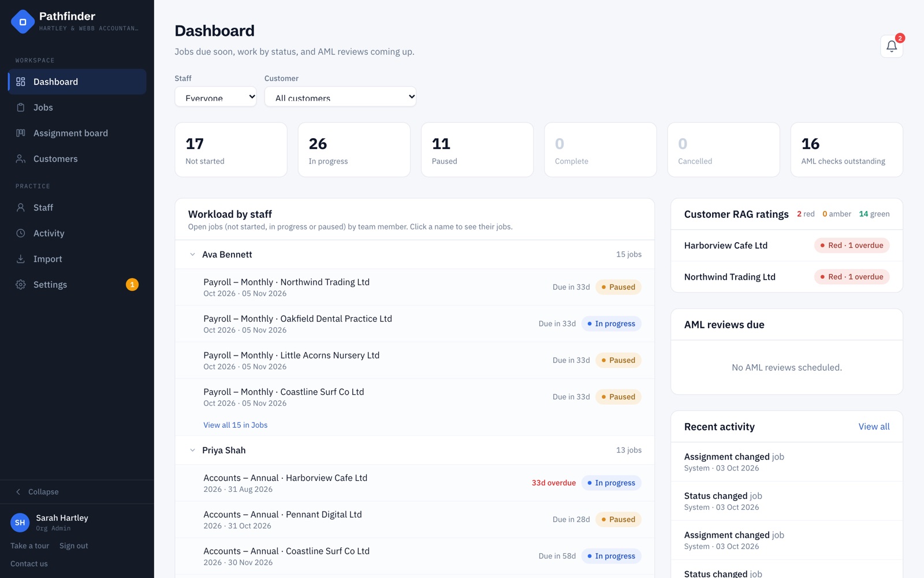Open Payroll Monthly Little Acorns Nursery job
924x578 pixels.
click(x=415, y=360)
